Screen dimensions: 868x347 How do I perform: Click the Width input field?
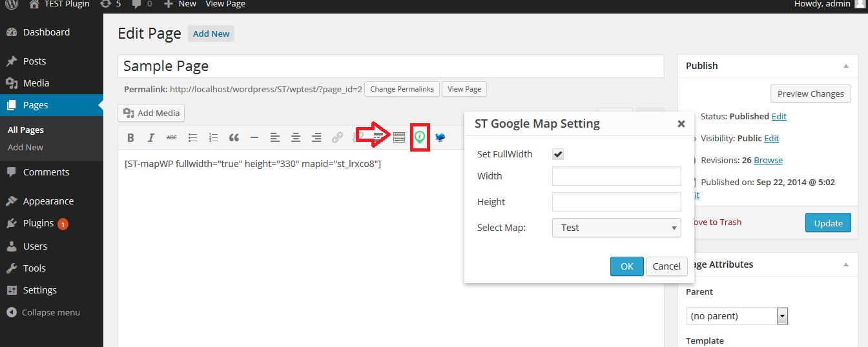[x=617, y=176]
